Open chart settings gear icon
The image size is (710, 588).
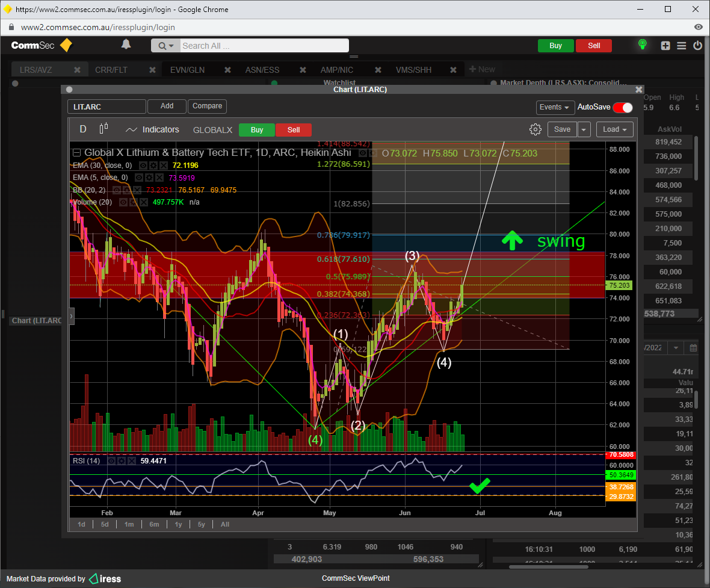tap(536, 129)
